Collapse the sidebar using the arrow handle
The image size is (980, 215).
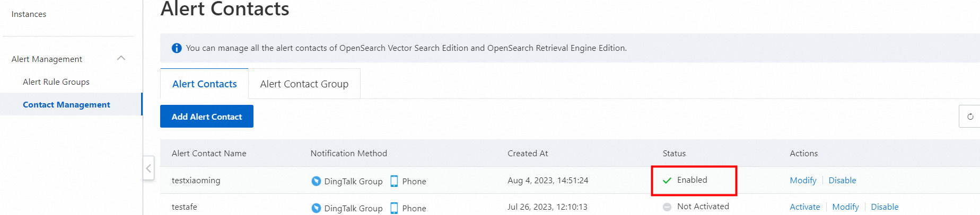(148, 168)
